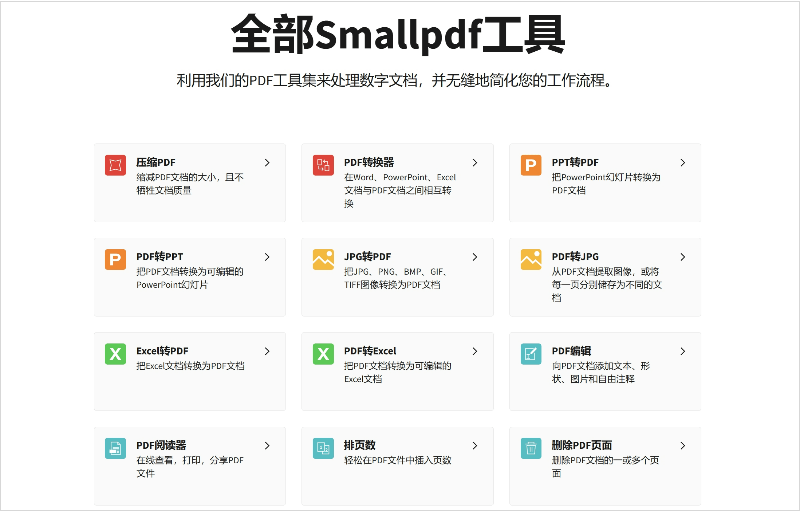Click the chevron on the Excel转PDF card

coord(267,351)
